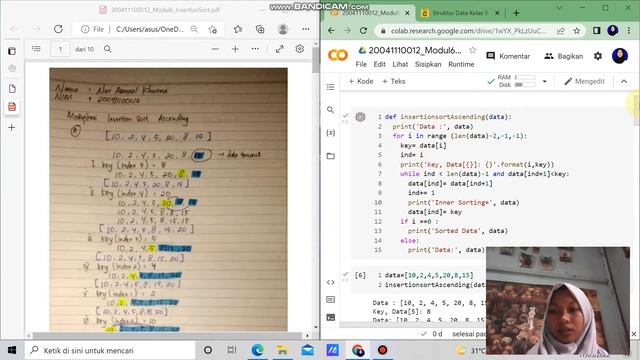Open the Edge favorites list
This screenshot has width=640, height=360.
238,29
